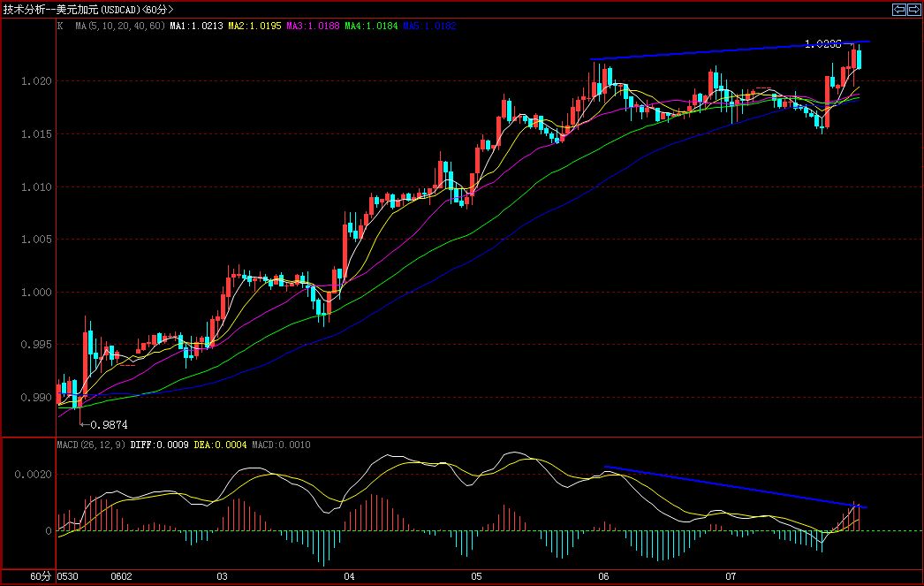Click the 03 date marker on time axis
The width and height of the screenshot is (924, 586).
[222, 576]
